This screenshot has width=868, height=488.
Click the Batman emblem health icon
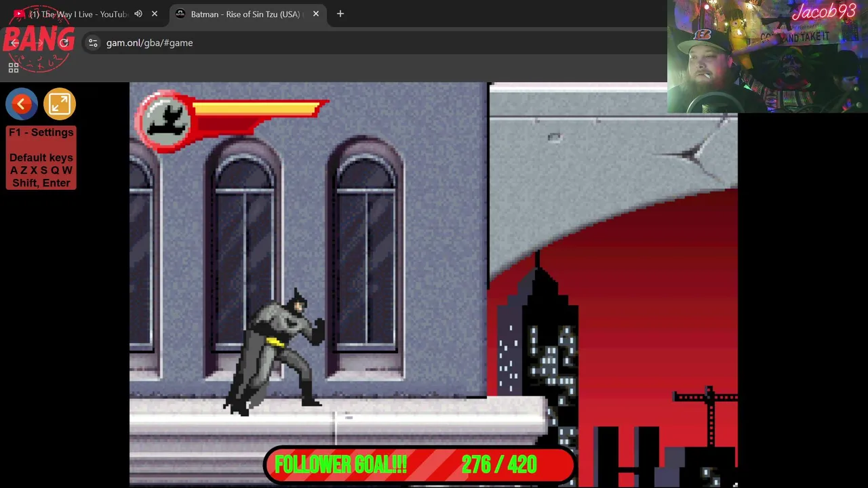[166, 120]
